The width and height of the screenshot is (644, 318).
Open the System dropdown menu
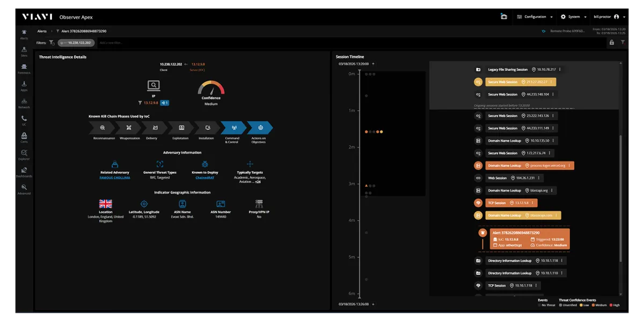(x=573, y=17)
